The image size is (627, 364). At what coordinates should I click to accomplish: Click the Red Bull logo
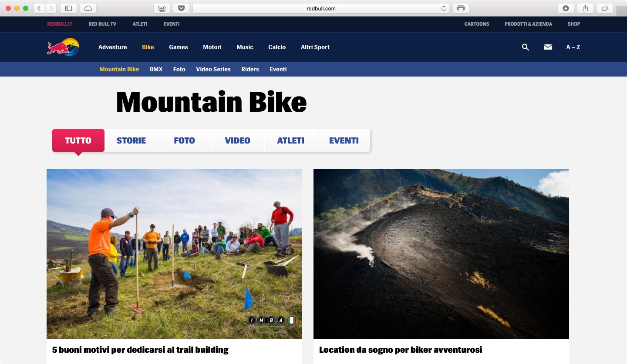coord(63,47)
